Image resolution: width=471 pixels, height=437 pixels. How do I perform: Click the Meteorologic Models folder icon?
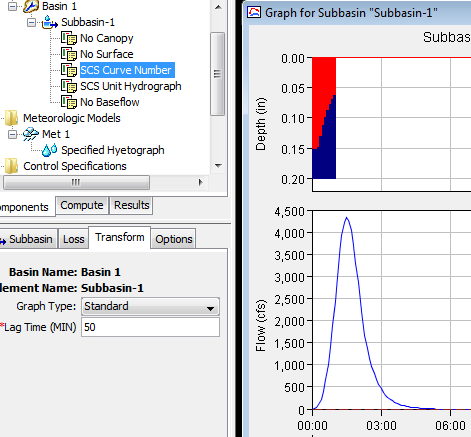coord(11,118)
